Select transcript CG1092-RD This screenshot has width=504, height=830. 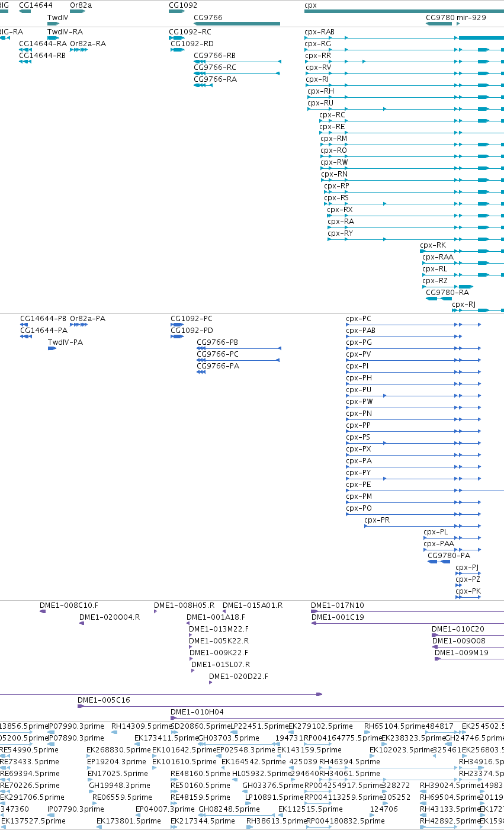192,44
